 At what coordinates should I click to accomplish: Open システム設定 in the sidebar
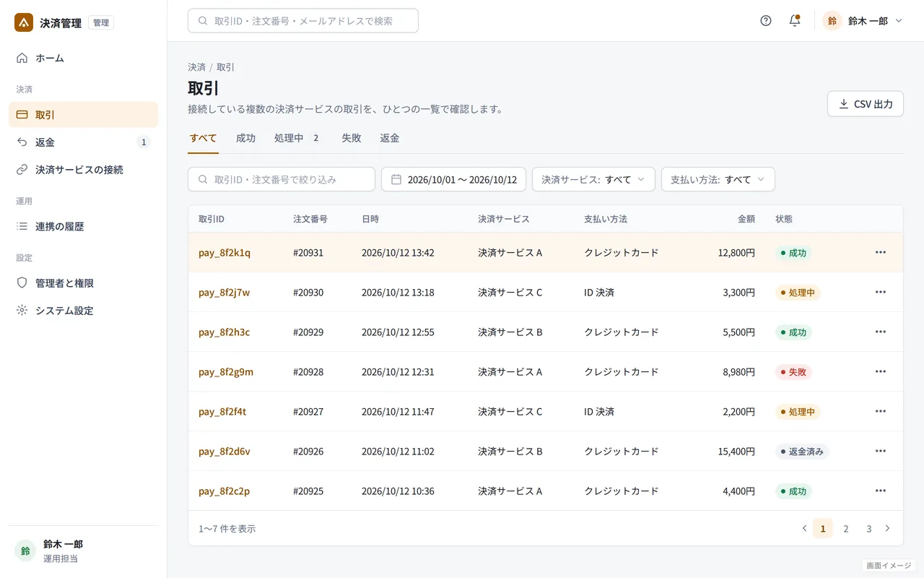pyautogui.click(x=83, y=311)
